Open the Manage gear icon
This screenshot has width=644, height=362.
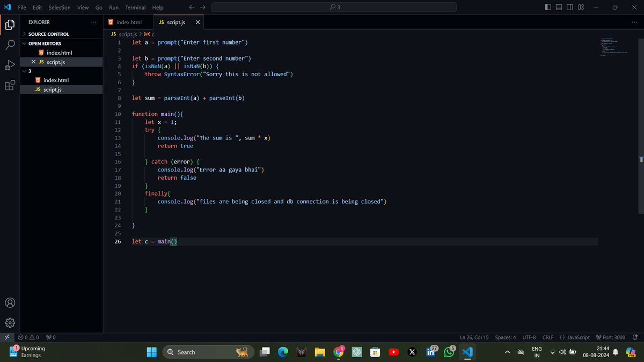click(x=10, y=323)
